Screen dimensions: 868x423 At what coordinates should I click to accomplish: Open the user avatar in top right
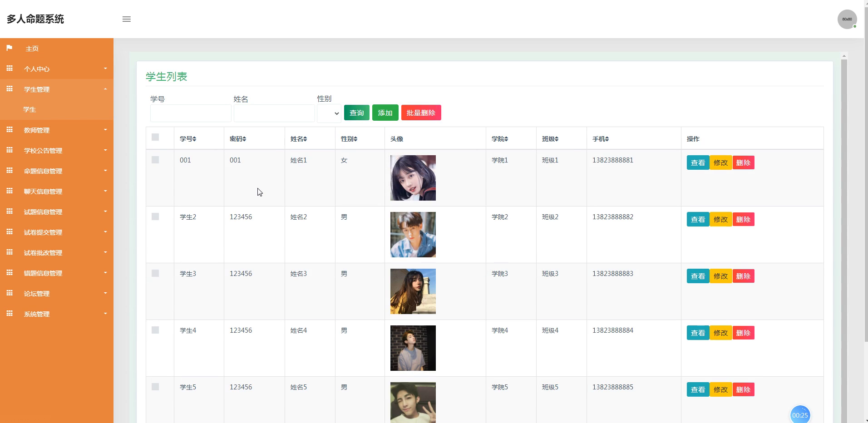pyautogui.click(x=847, y=20)
